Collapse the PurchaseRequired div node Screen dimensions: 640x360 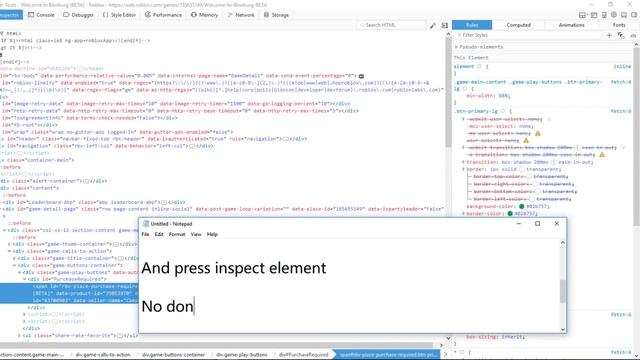[24, 279]
